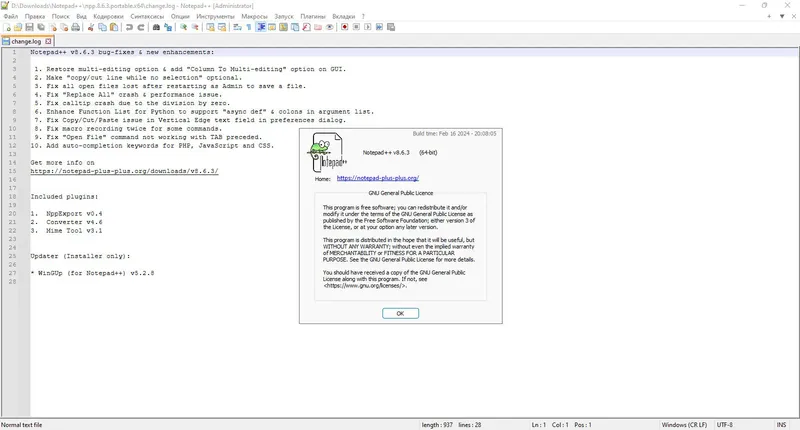Print the document using printer icon
Viewport: 800px width, 430px height.
coord(76,27)
